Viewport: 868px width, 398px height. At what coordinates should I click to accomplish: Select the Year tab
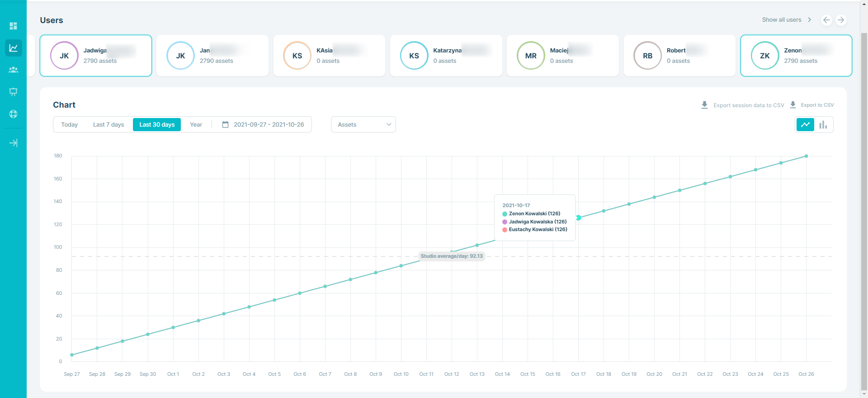(x=196, y=124)
